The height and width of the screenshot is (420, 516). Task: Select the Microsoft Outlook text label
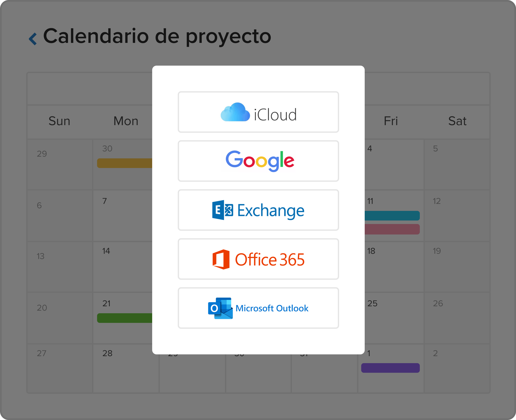click(272, 308)
